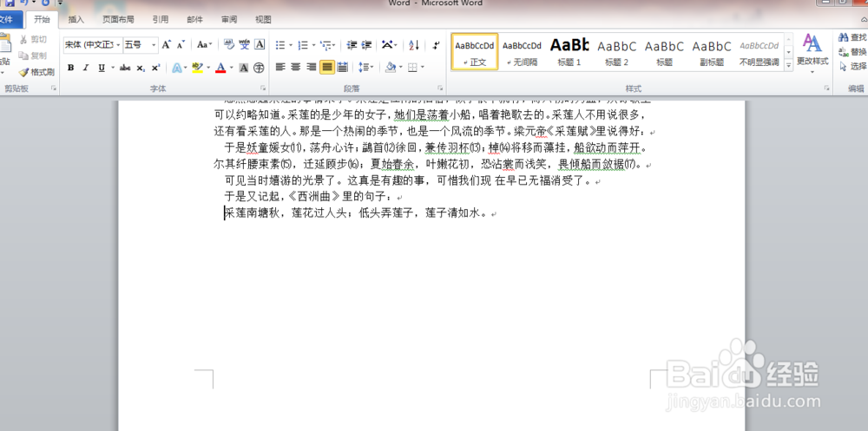Screen dimensions: 868x431
Task: Toggle Bold formatting
Action: [x=71, y=68]
